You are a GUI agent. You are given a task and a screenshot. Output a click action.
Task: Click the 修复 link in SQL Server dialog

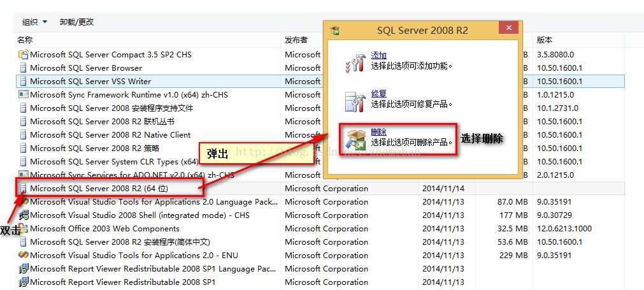click(x=378, y=94)
